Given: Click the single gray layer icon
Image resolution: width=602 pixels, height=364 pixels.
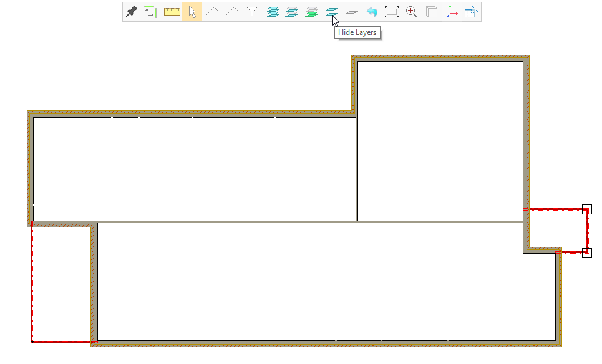Looking at the screenshot, I should [352, 12].
